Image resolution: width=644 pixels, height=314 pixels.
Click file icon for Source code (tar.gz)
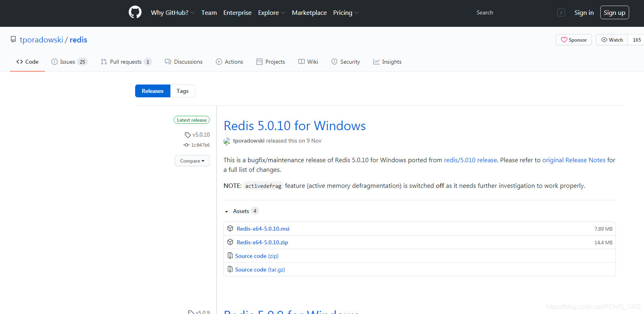(230, 269)
